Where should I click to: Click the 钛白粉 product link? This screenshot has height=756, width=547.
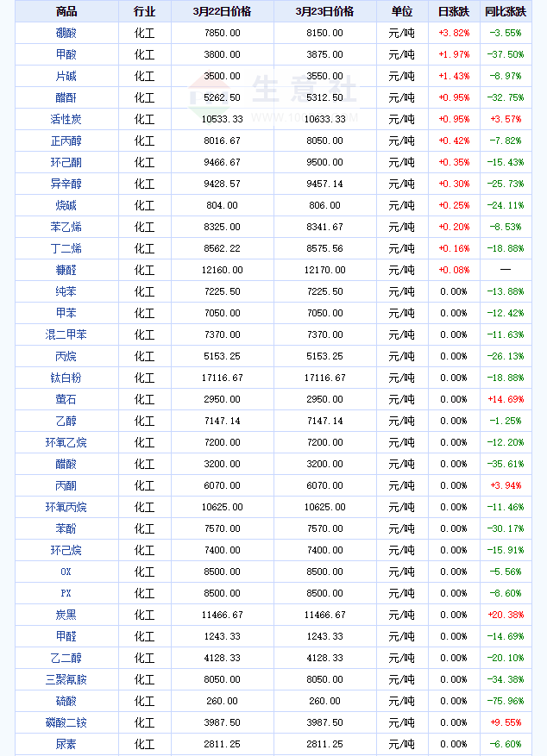[66, 378]
